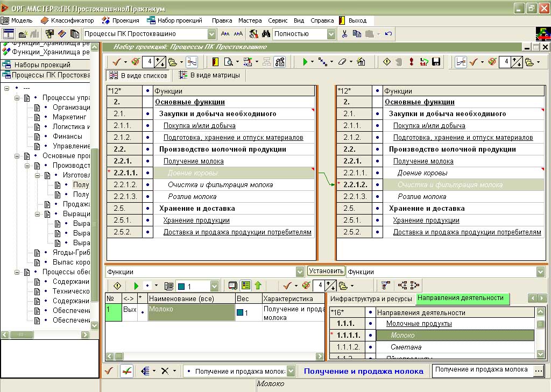This screenshot has height=392, width=551.
Task: Click the floppy disk save icon
Action: 436,62
